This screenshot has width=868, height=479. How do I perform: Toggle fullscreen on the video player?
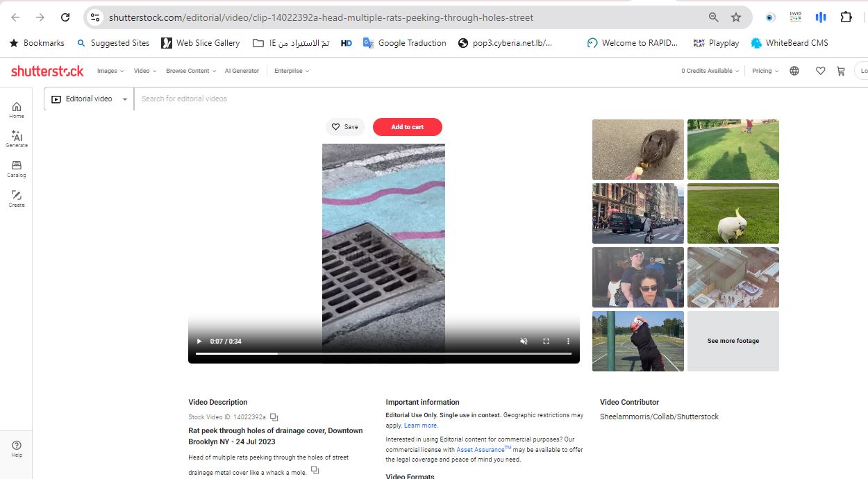(546, 342)
